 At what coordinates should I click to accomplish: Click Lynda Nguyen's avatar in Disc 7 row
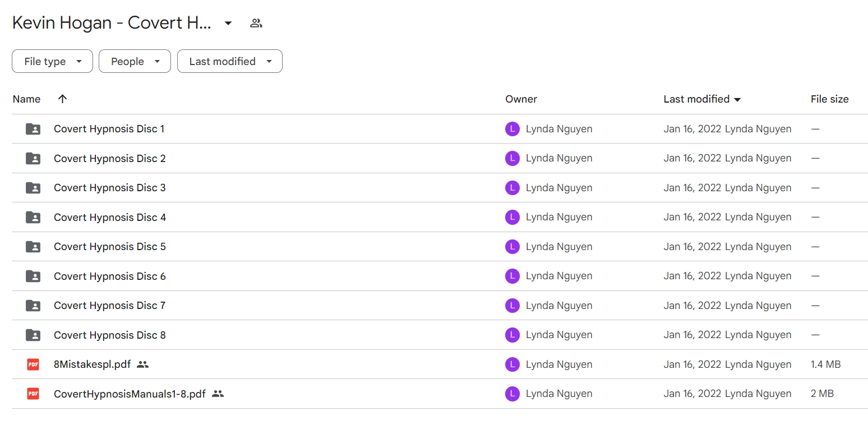513,306
